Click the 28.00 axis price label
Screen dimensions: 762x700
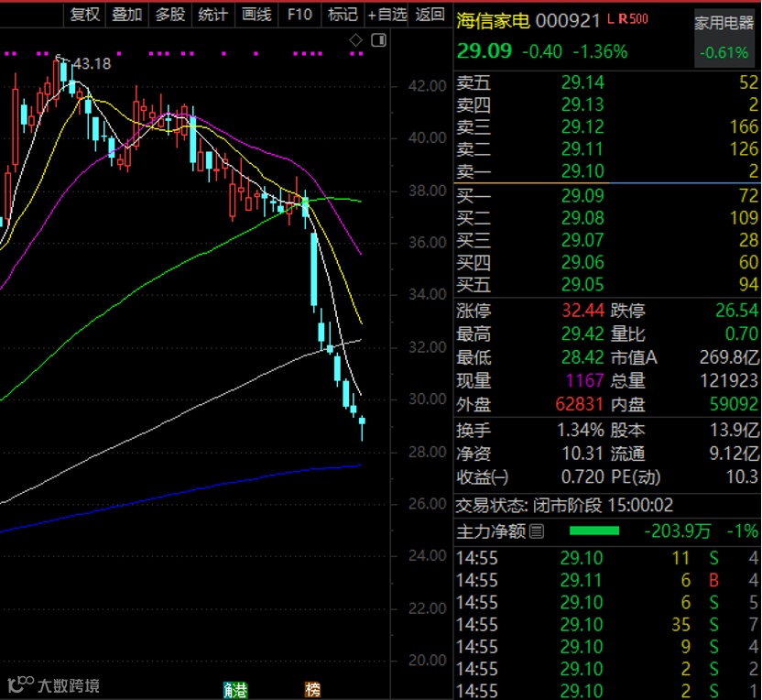coord(427,453)
